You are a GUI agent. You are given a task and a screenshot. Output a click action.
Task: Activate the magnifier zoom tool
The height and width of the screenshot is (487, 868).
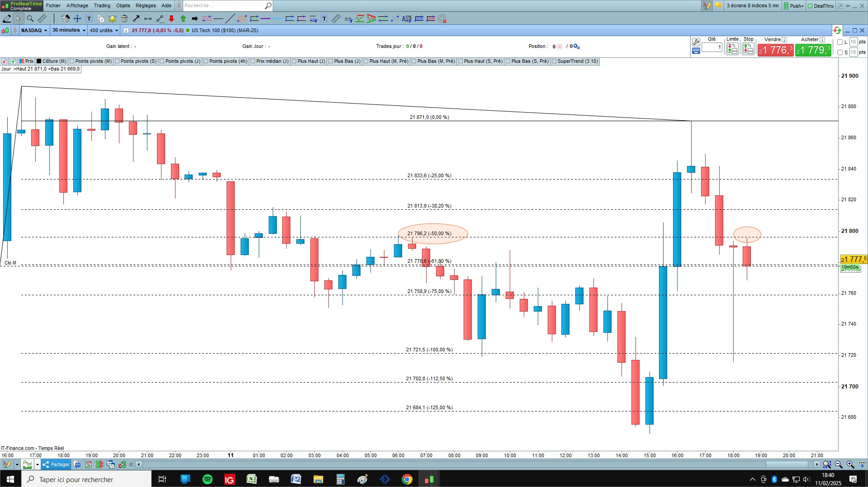30,19
